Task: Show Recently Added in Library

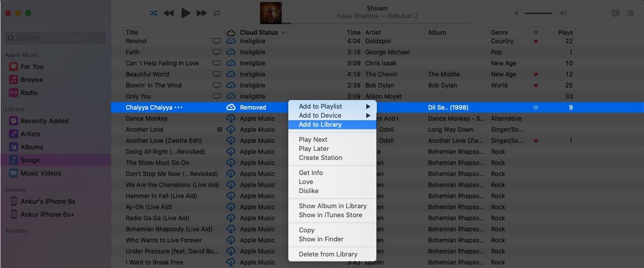Action: (x=44, y=121)
